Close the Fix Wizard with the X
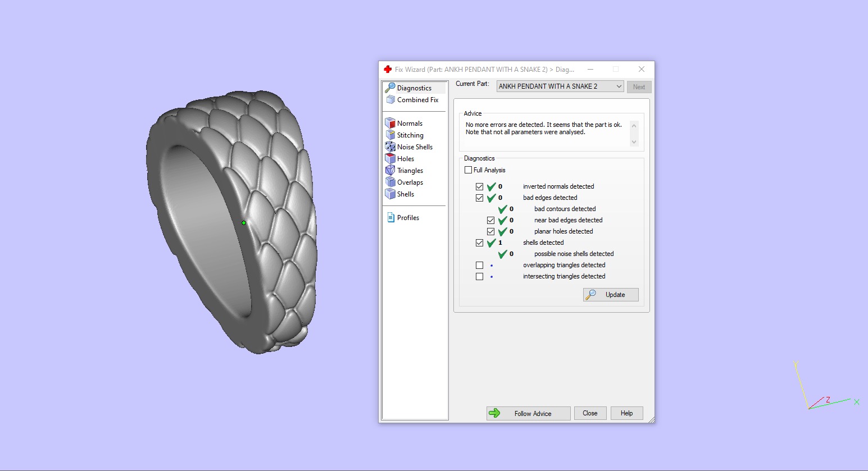 (x=642, y=69)
